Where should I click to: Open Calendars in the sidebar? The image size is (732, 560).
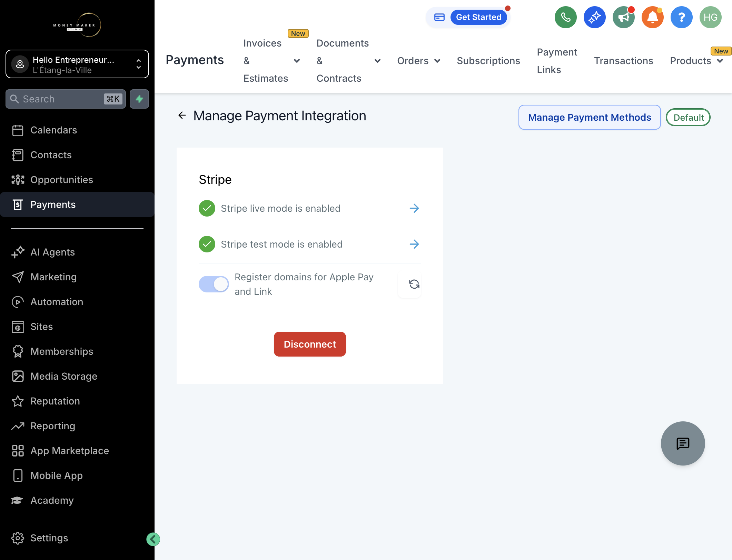77,130
